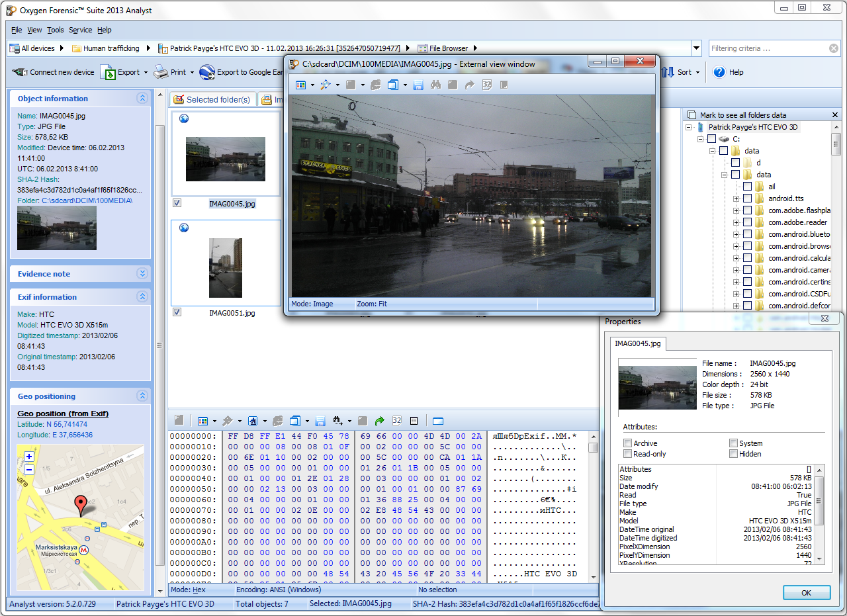Viewport: 847px width, 616px height.
Task: Open the Tools menu
Action: point(56,30)
